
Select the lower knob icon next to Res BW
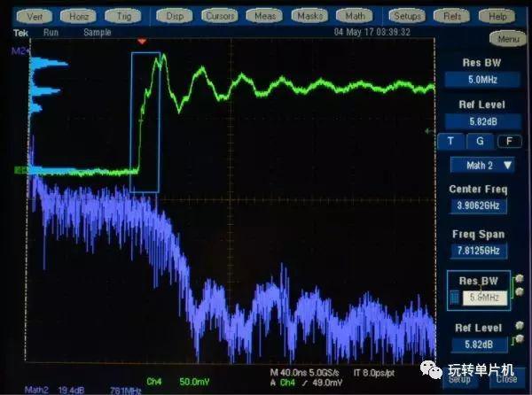(520, 291)
